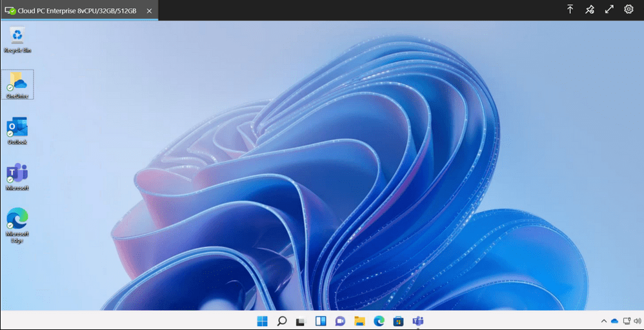Open File Explorer from the taskbar
This screenshot has width=644, height=330.
coord(359,321)
